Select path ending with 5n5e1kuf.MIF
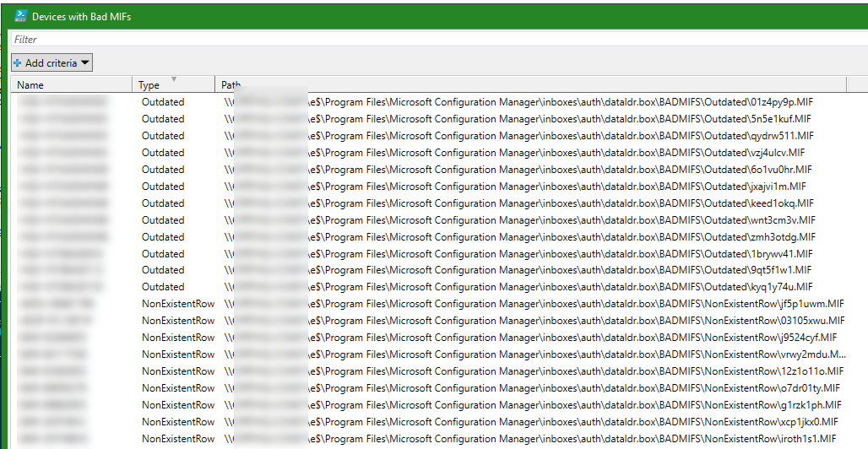The width and height of the screenshot is (868, 449). 518,119
